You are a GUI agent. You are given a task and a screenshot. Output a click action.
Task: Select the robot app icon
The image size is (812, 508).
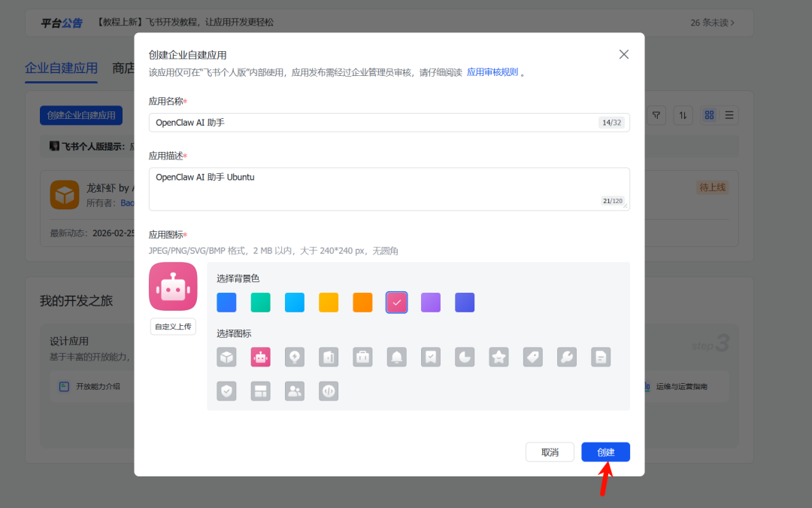[260, 357]
